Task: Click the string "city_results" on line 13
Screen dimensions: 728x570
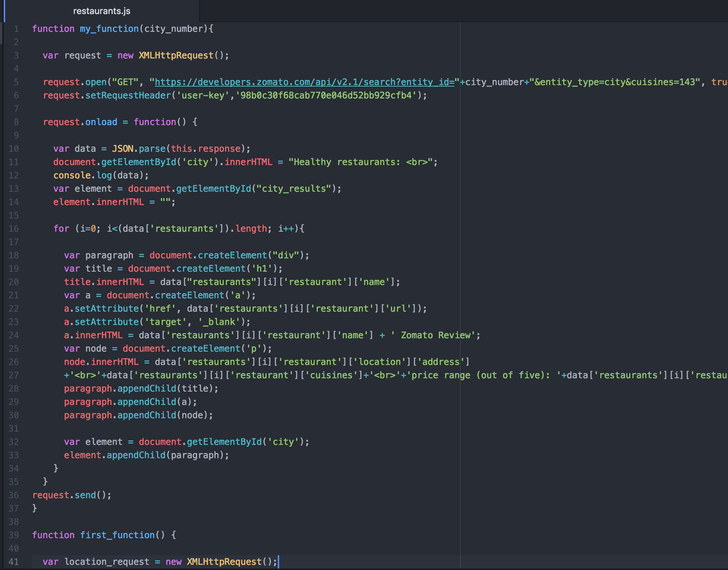Action: tap(294, 188)
